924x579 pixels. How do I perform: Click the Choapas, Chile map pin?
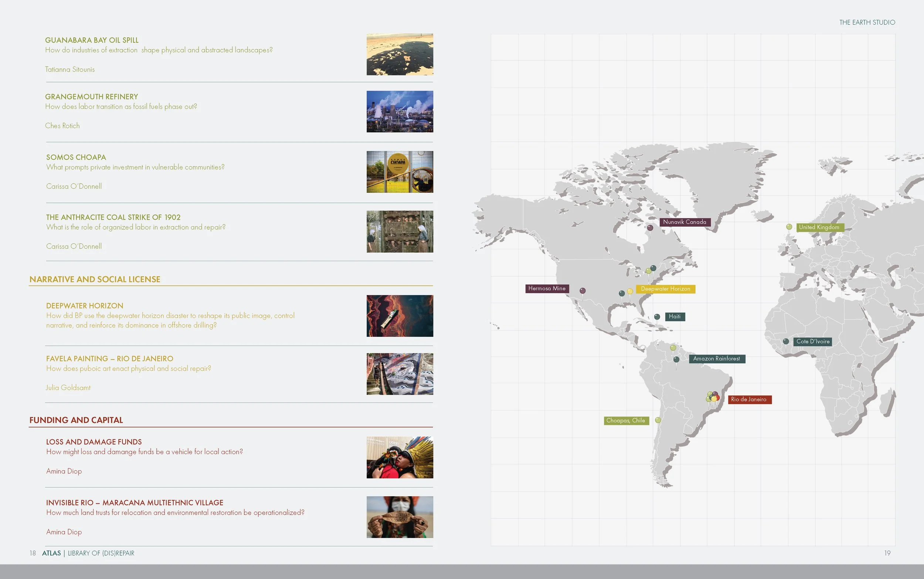[658, 420]
